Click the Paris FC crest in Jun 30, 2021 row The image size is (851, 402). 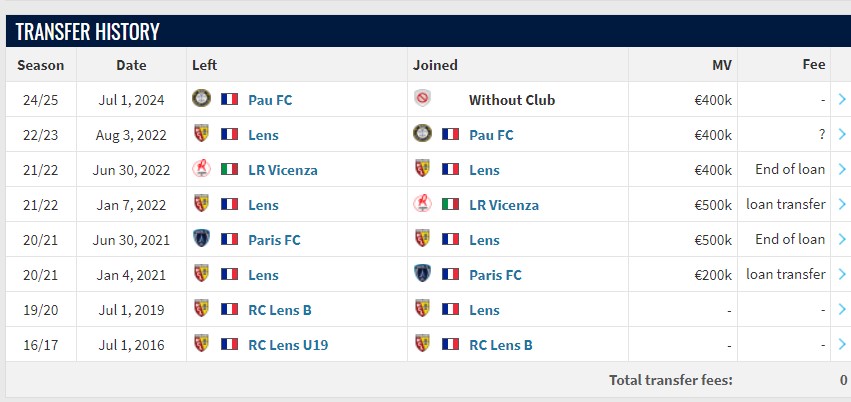tap(201, 240)
